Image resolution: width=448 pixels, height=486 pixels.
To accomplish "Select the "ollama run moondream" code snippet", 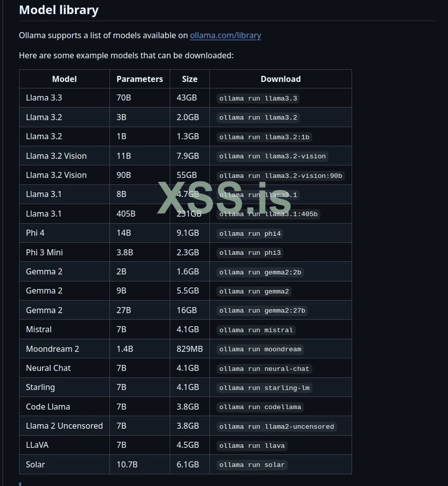I will [260, 349].
